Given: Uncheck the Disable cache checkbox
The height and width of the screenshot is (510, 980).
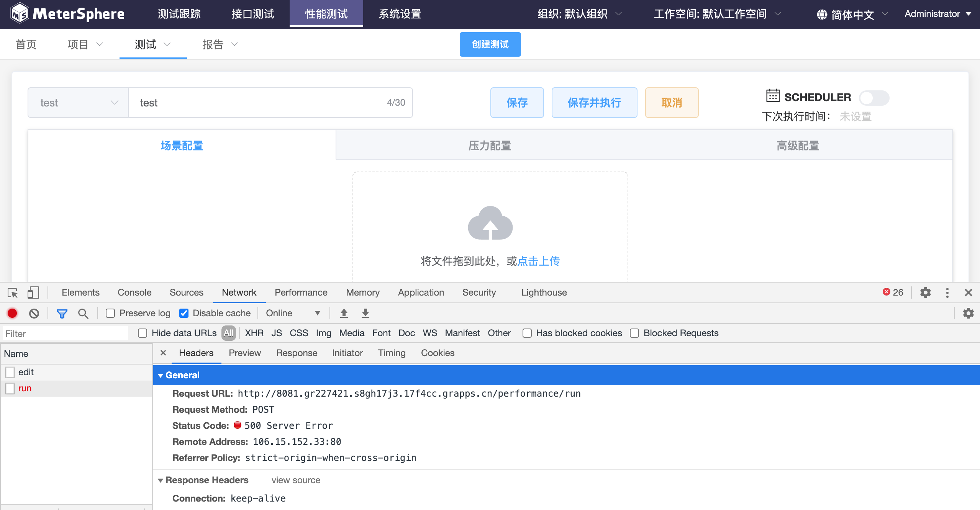Looking at the screenshot, I should tap(184, 314).
